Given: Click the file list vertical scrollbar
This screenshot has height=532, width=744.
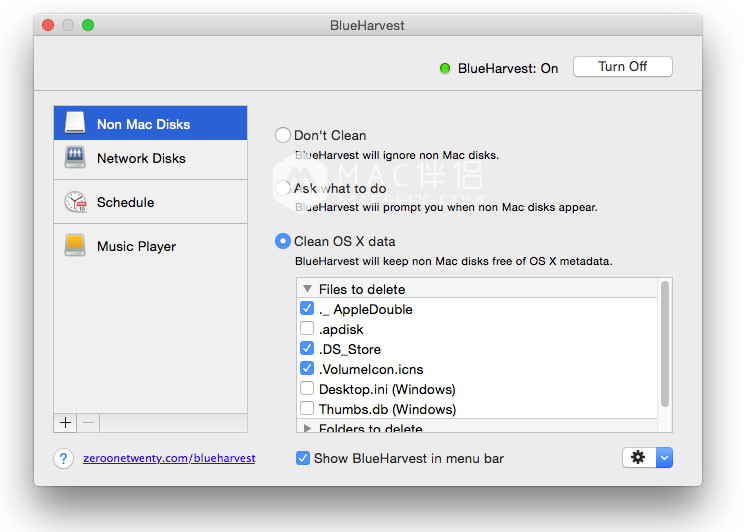Looking at the screenshot, I should coord(665,344).
